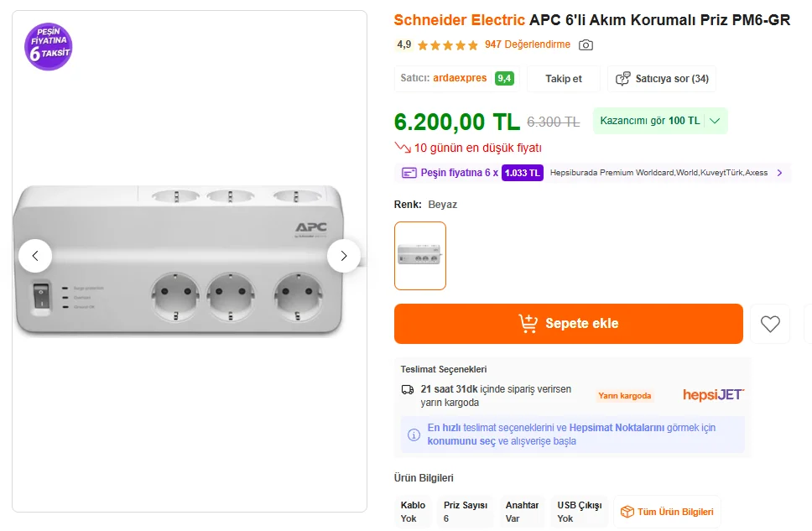Open Tüm Ürün Bilgileri details
The height and width of the screenshot is (531, 812).
point(668,512)
